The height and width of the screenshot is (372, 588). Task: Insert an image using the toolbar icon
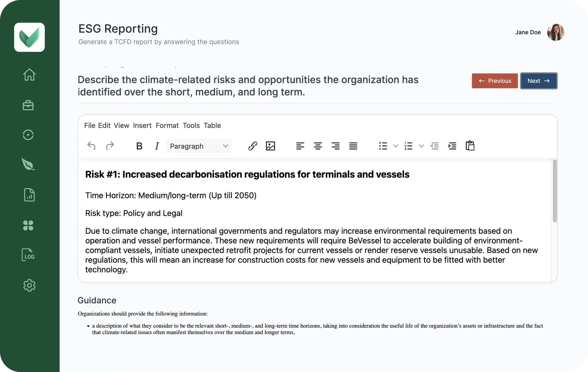271,146
